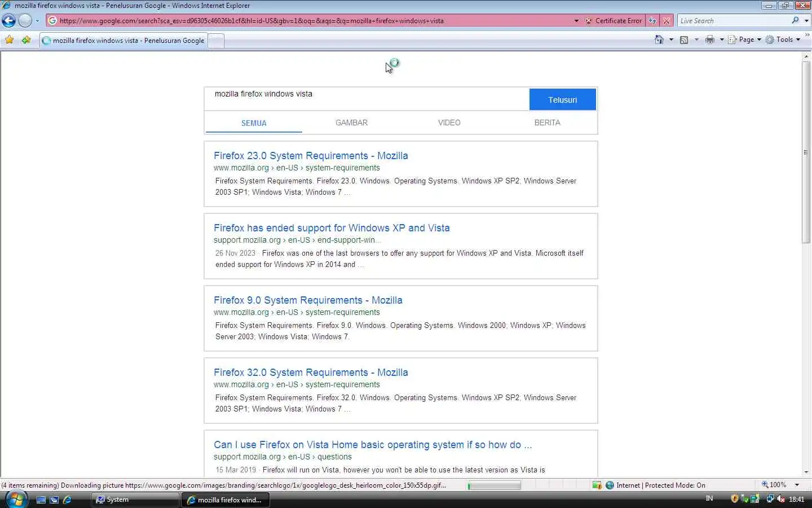Click Show Desktop quick launch icon
Image resolution: width=812 pixels, height=508 pixels.
click(x=41, y=500)
